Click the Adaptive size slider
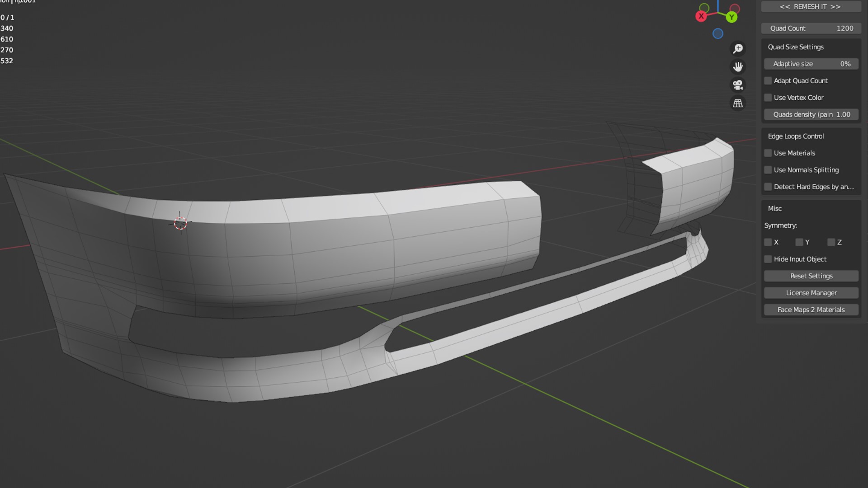Viewport: 868px width, 488px height. 811,64
